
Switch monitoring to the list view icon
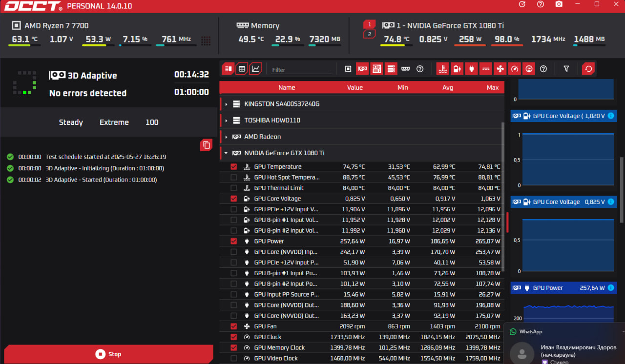click(x=228, y=69)
